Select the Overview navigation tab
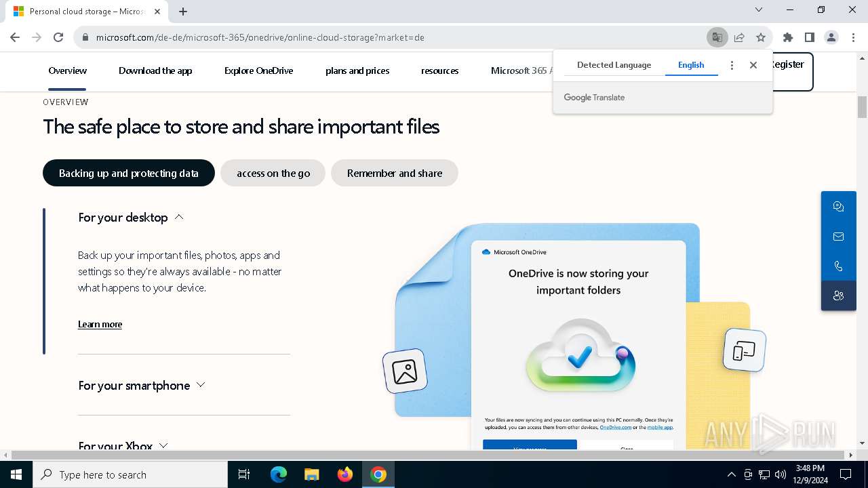Viewport: 868px width, 488px height. coord(68,70)
